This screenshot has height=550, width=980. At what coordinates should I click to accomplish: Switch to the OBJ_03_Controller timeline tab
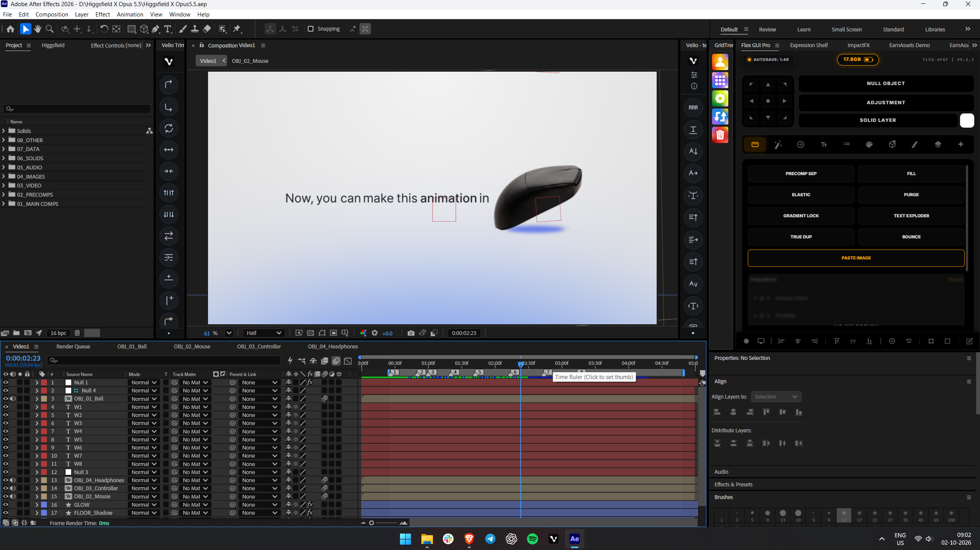tap(259, 346)
